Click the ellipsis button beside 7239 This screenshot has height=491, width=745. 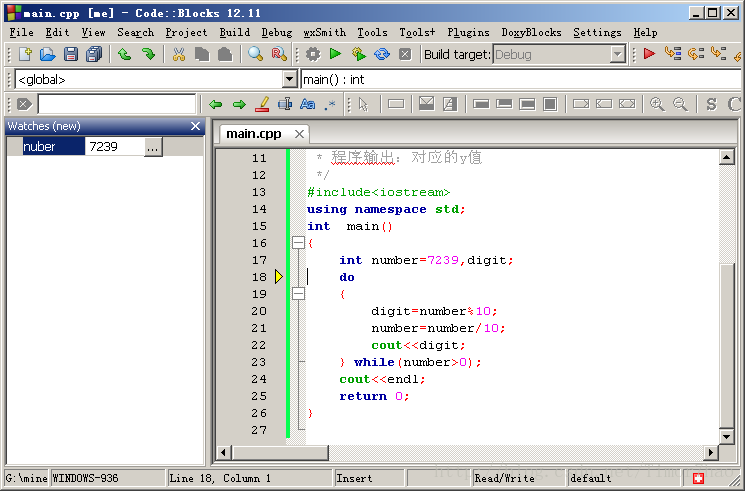tap(153, 147)
